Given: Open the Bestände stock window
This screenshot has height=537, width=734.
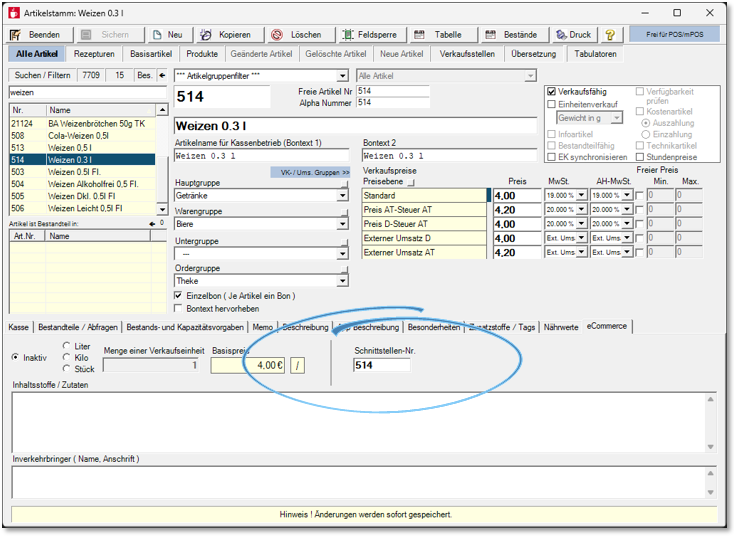Looking at the screenshot, I should [513, 34].
